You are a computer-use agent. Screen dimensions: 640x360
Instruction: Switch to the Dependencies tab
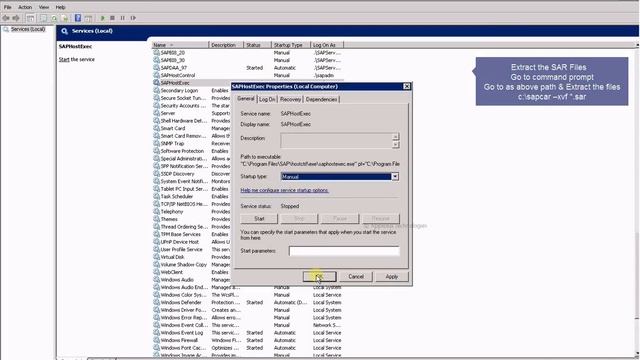pyautogui.click(x=321, y=99)
